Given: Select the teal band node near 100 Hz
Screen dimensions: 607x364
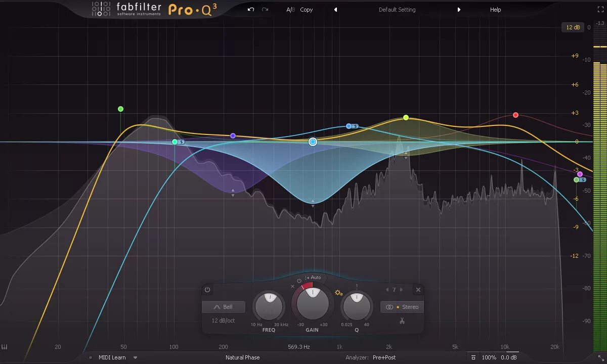Looking at the screenshot, I should point(175,142).
